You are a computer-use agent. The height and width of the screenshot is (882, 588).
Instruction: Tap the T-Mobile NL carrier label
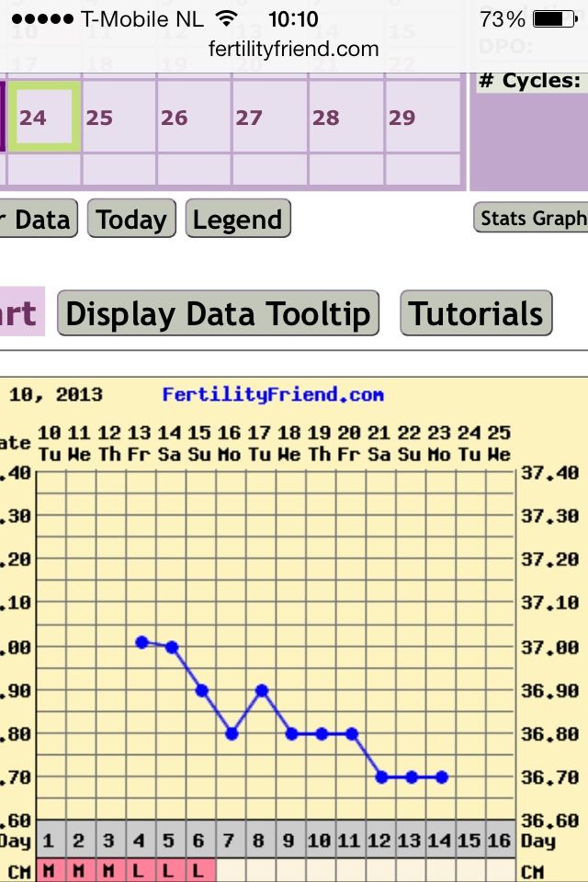tap(142, 19)
